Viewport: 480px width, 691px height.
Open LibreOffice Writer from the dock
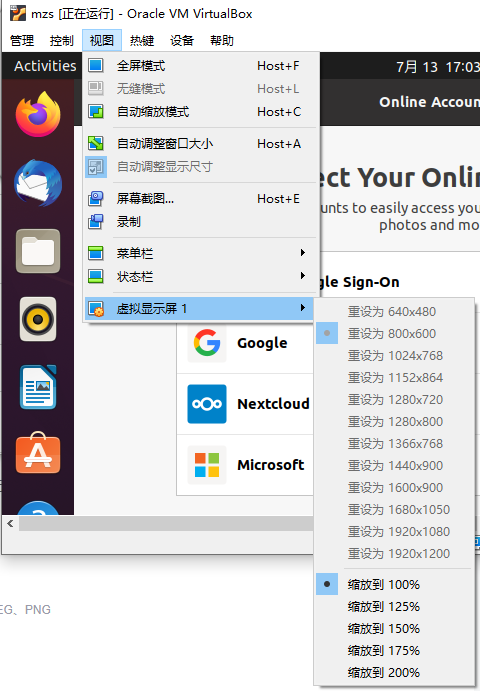click(38, 387)
